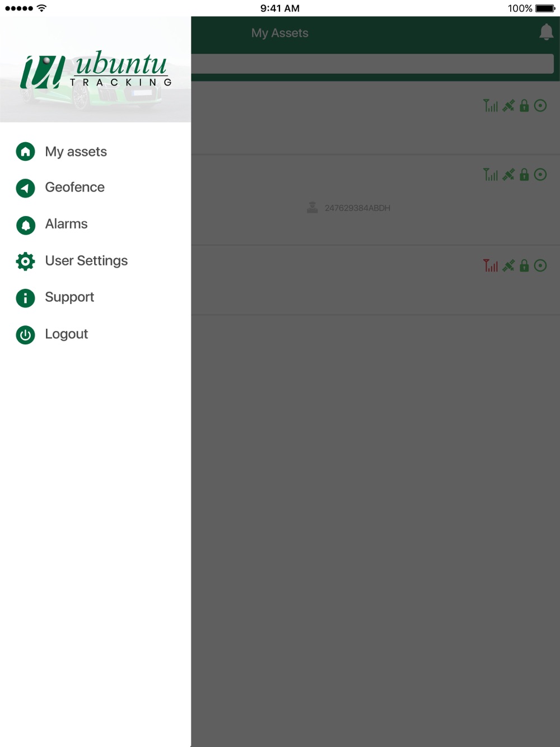Select the My assets menu label
Screen dimensions: 560x747
(76, 152)
